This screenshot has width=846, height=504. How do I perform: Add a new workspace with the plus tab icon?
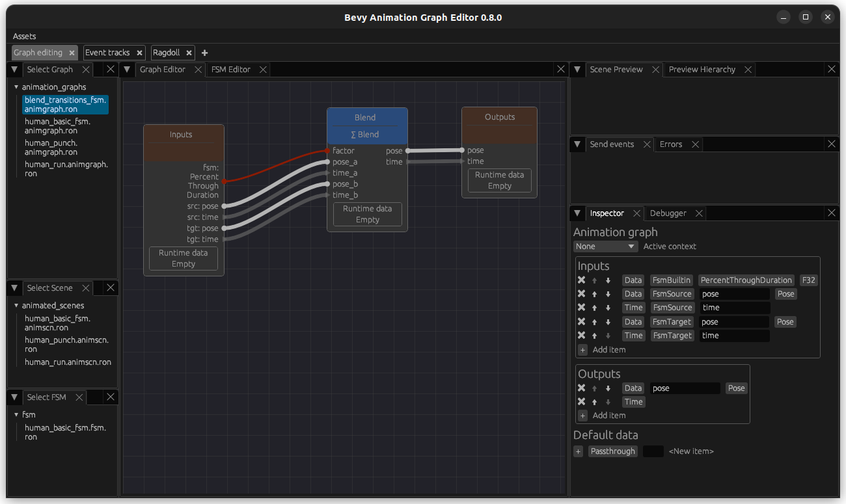pyautogui.click(x=204, y=53)
